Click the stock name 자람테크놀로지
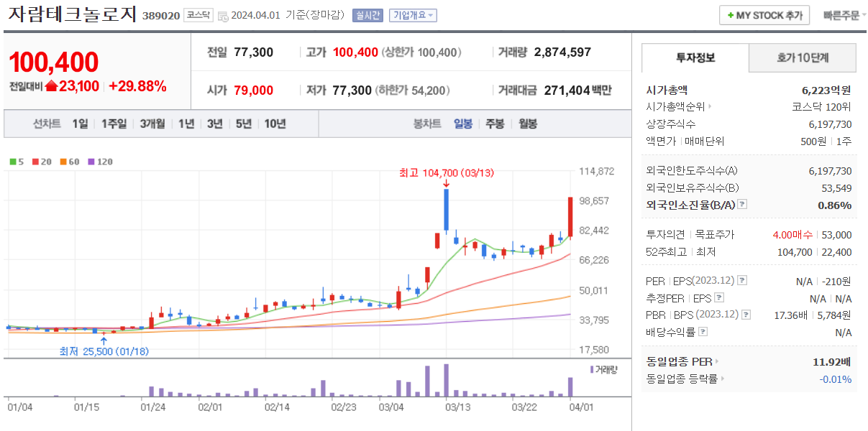Screen dimensions: 868x431 [72, 14]
